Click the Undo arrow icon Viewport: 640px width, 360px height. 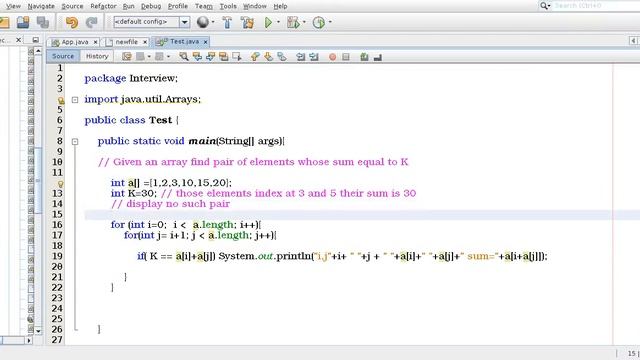click(72, 22)
